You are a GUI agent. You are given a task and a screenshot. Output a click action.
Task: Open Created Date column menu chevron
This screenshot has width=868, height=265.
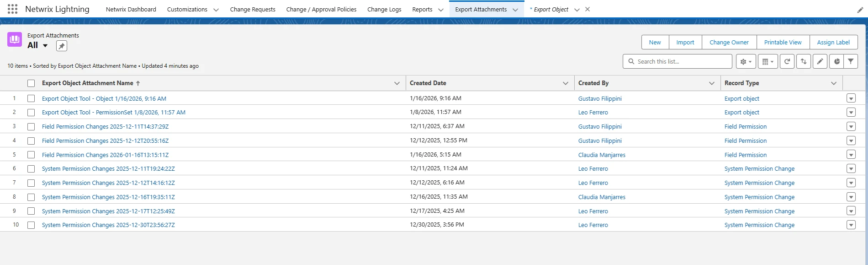[x=566, y=83]
